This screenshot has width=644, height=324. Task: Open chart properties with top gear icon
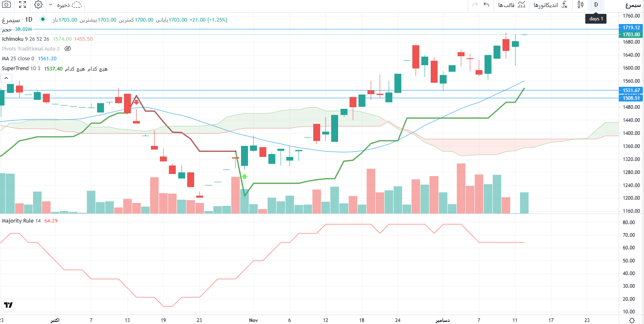click(x=38, y=5)
